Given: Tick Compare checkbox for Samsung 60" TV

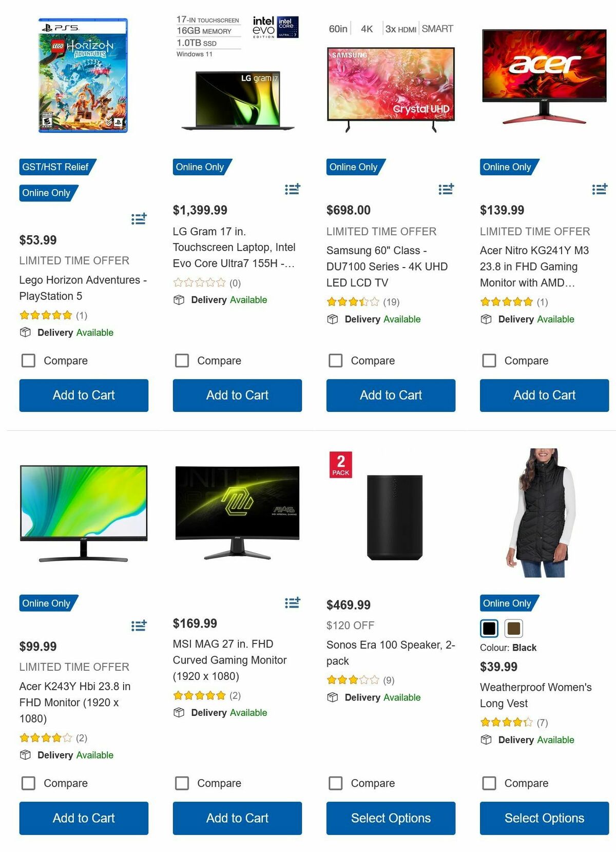Looking at the screenshot, I should (x=336, y=361).
